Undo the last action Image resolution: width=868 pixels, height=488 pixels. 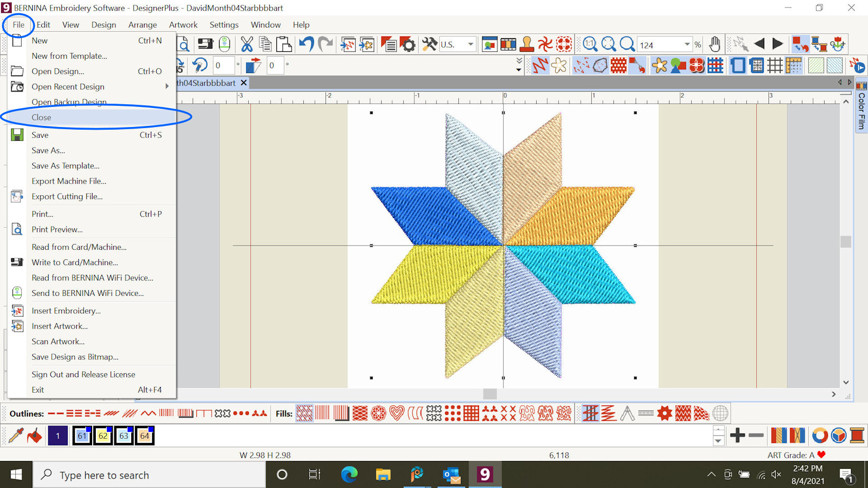306,44
